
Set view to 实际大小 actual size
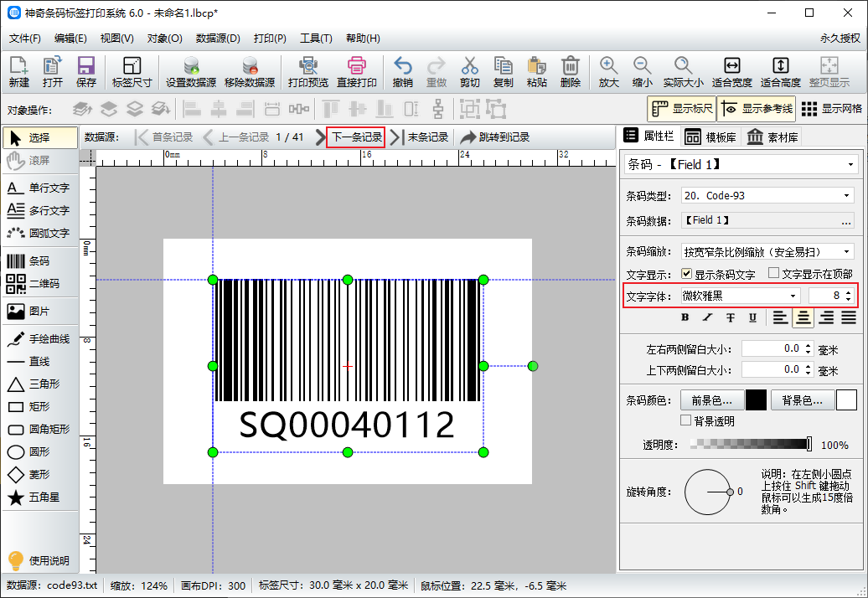click(x=683, y=72)
